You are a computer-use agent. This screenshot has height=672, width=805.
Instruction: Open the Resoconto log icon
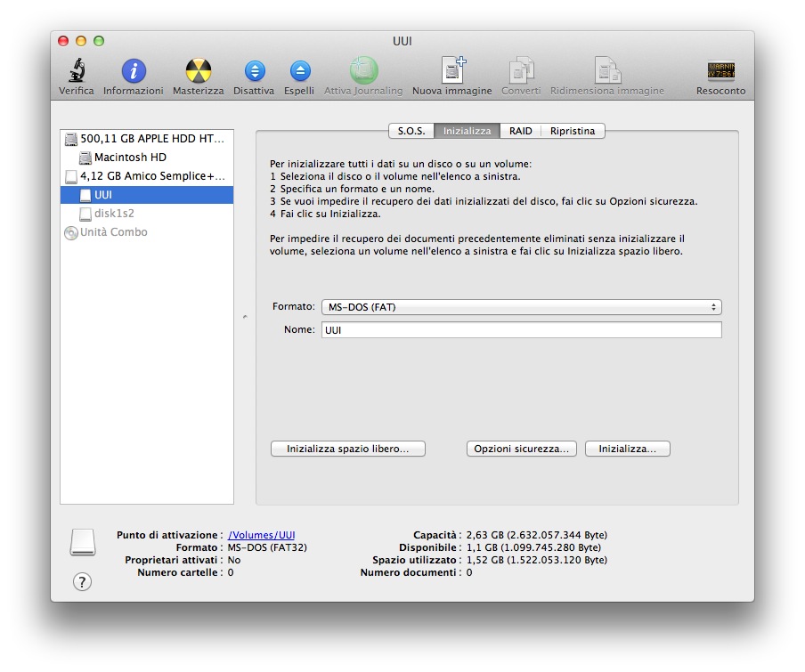tap(720, 71)
